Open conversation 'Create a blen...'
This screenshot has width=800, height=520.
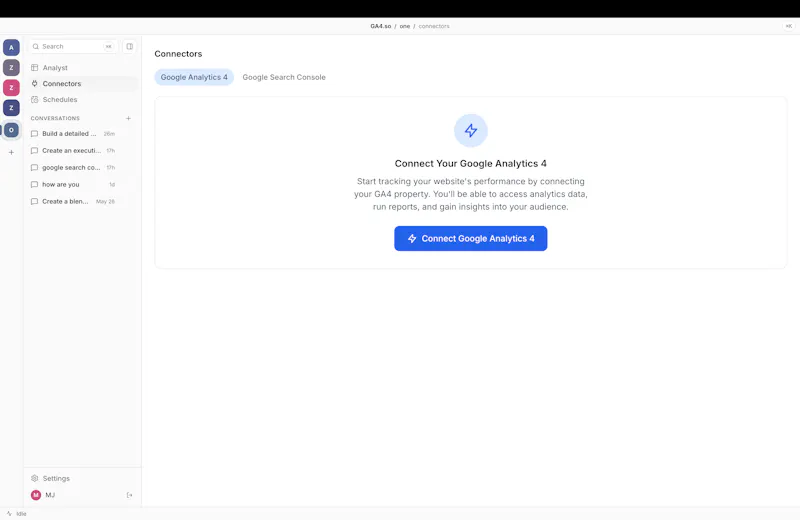[73, 202]
